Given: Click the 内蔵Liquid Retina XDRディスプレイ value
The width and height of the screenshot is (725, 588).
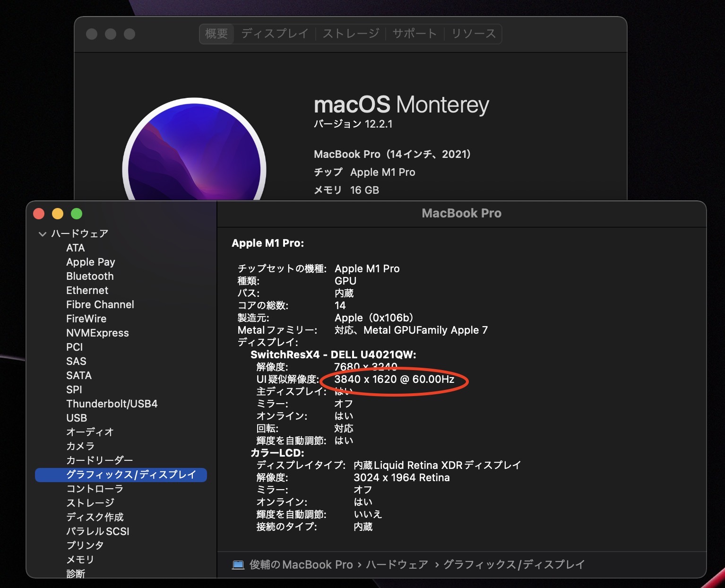Looking at the screenshot, I should [x=437, y=465].
